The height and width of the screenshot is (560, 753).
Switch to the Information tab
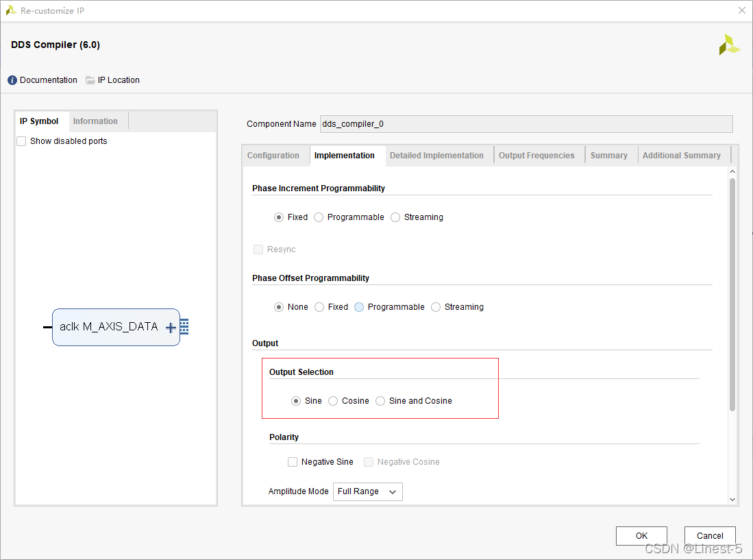click(x=95, y=121)
